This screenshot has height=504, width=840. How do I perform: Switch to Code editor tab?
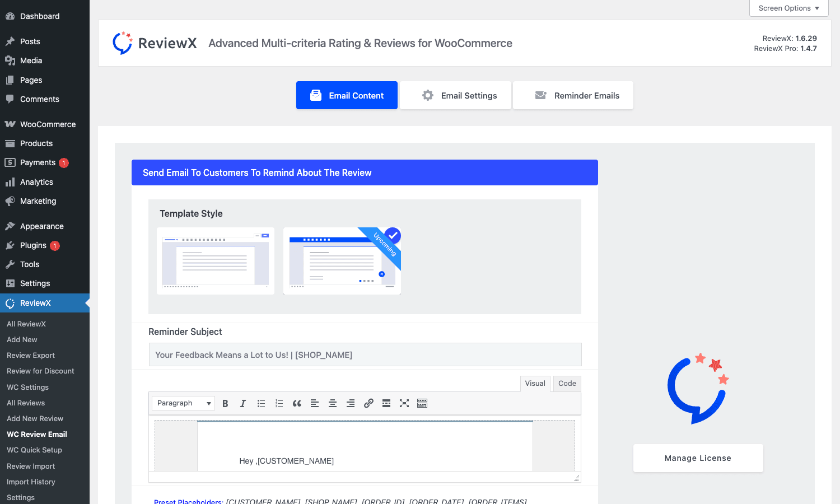click(567, 384)
